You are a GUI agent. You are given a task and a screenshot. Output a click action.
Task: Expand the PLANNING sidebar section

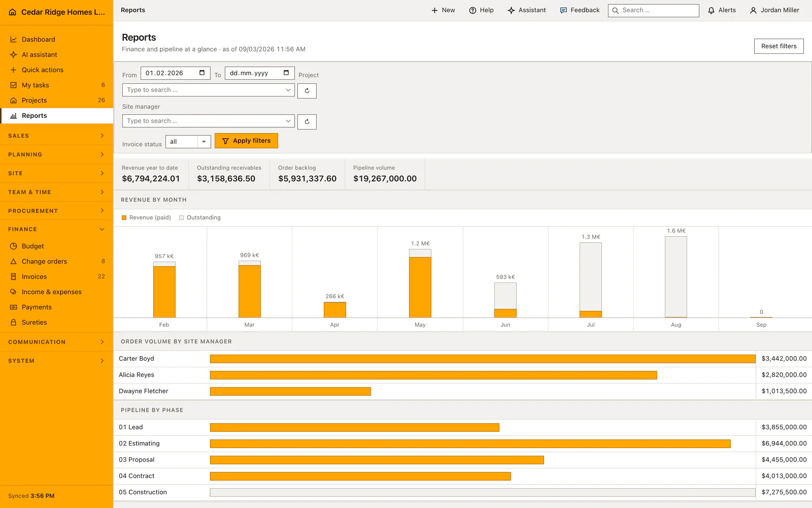coord(56,154)
